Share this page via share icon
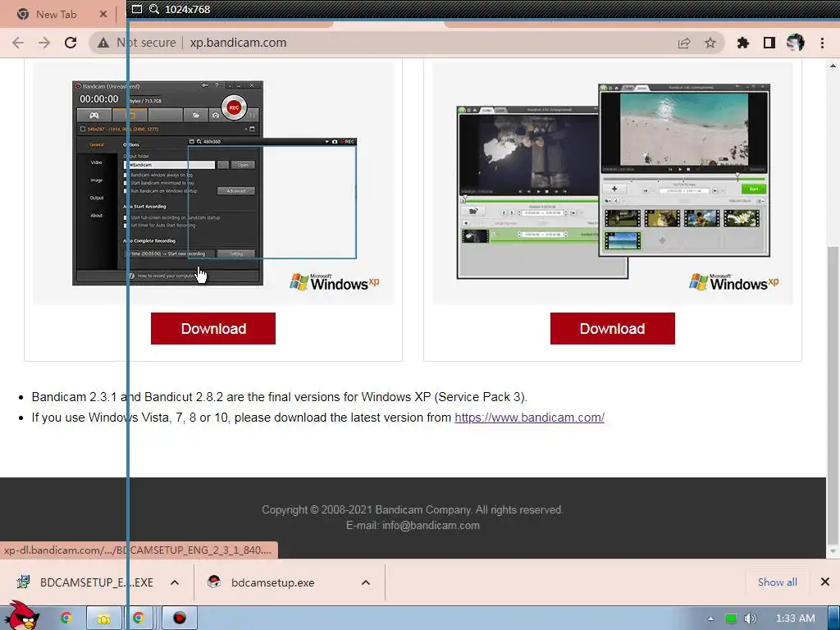The width and height of the screenshot is (840, 630). click(x=684, y=43)
